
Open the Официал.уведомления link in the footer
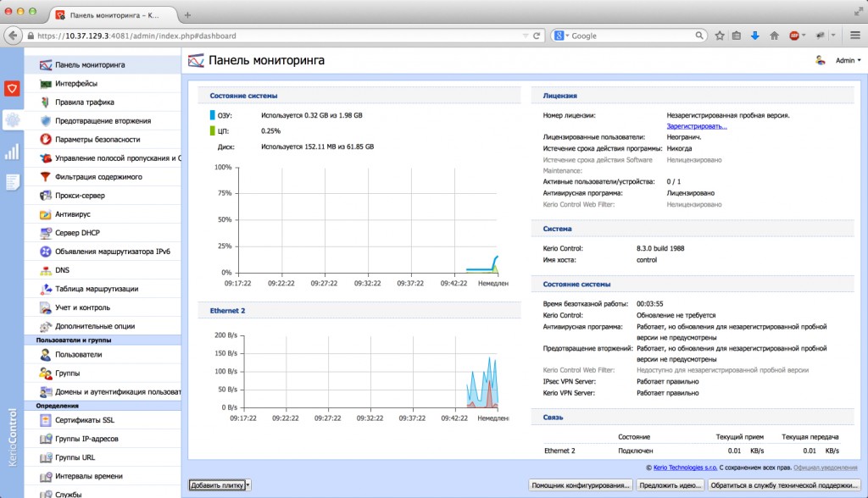(x=825, y=468)
